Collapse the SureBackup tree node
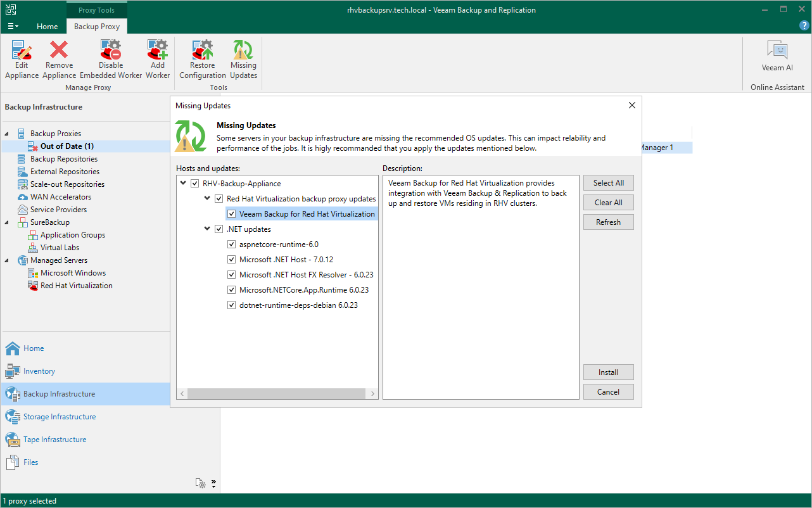Screen dimensions: 812x508 (x=8, y=222)
